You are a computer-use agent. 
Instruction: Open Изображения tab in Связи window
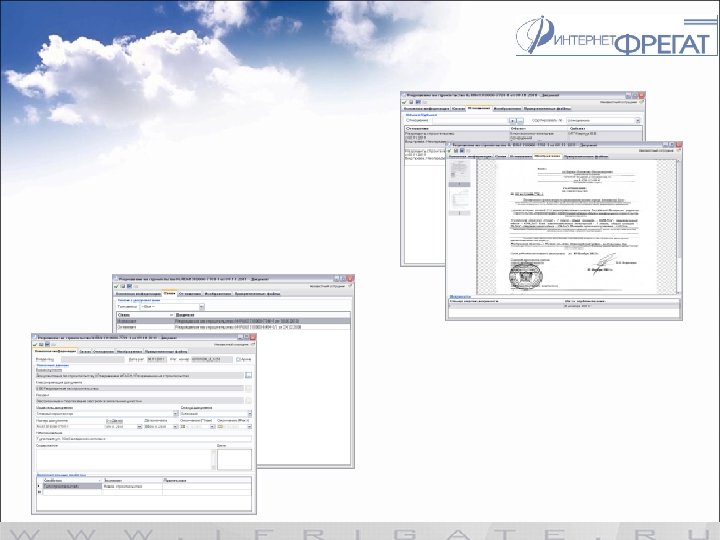tap(218, 293)
